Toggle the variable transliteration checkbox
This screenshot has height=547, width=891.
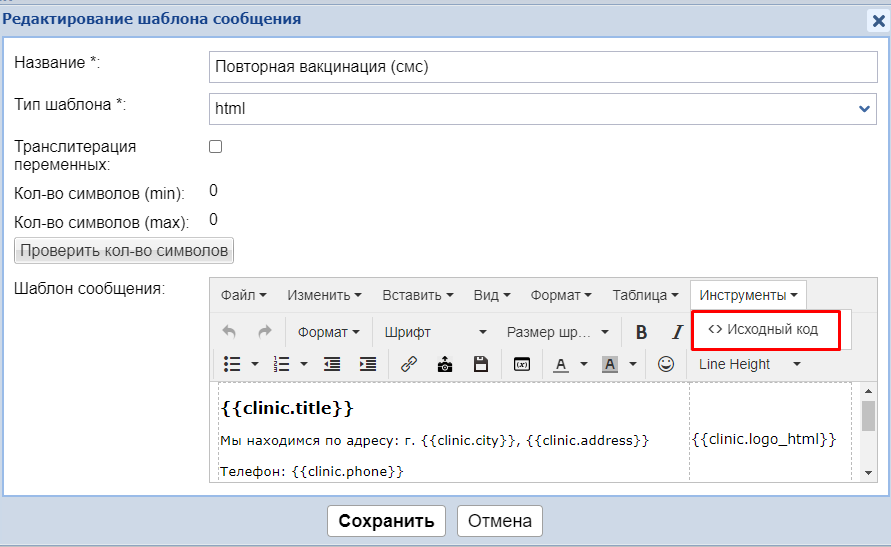coord(215,147)
